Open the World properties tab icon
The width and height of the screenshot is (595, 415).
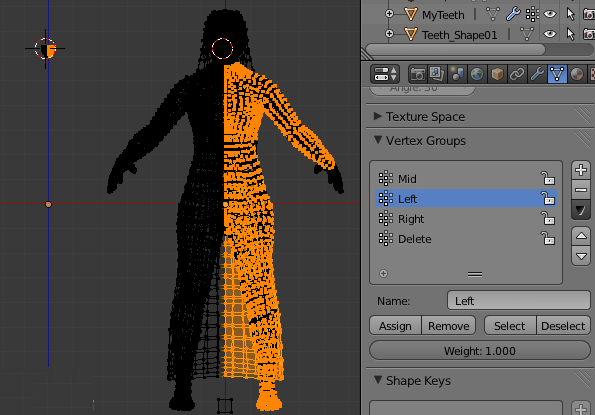(477, 74)
